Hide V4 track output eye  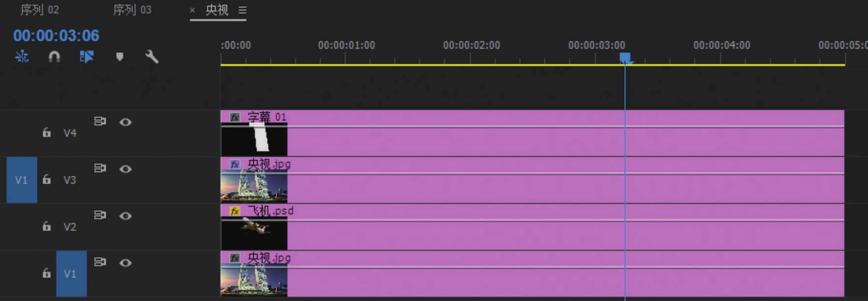[x=126, y=122]
